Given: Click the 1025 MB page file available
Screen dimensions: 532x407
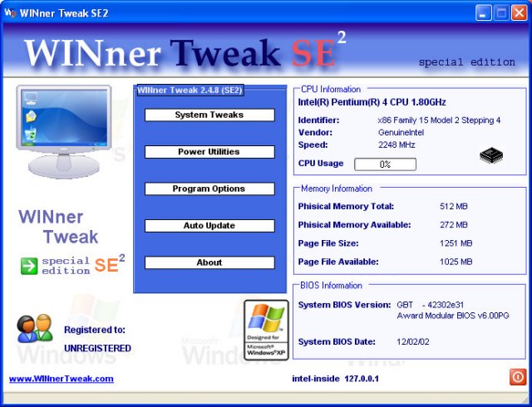Looking at the screenshot, I should (x=456, y=262).
